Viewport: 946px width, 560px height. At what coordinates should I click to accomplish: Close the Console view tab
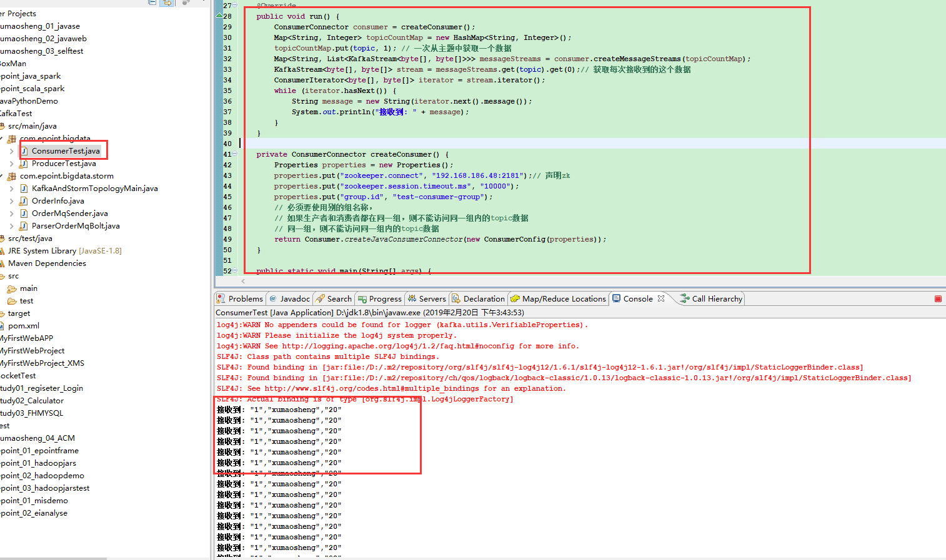click(x=661, y=299)
